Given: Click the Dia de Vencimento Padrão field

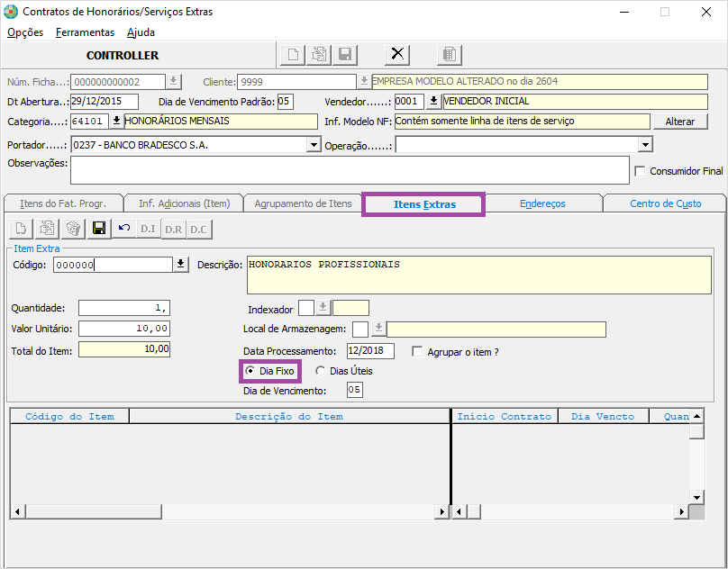Looking at the screenshot, I should click(x=286, y=101).
